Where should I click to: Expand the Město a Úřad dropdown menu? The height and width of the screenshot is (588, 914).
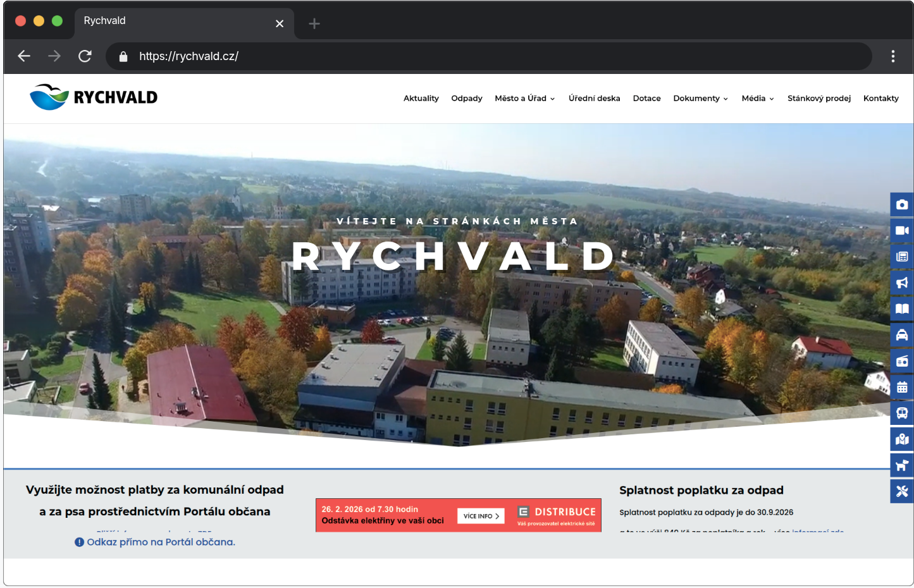coord(524,99)
